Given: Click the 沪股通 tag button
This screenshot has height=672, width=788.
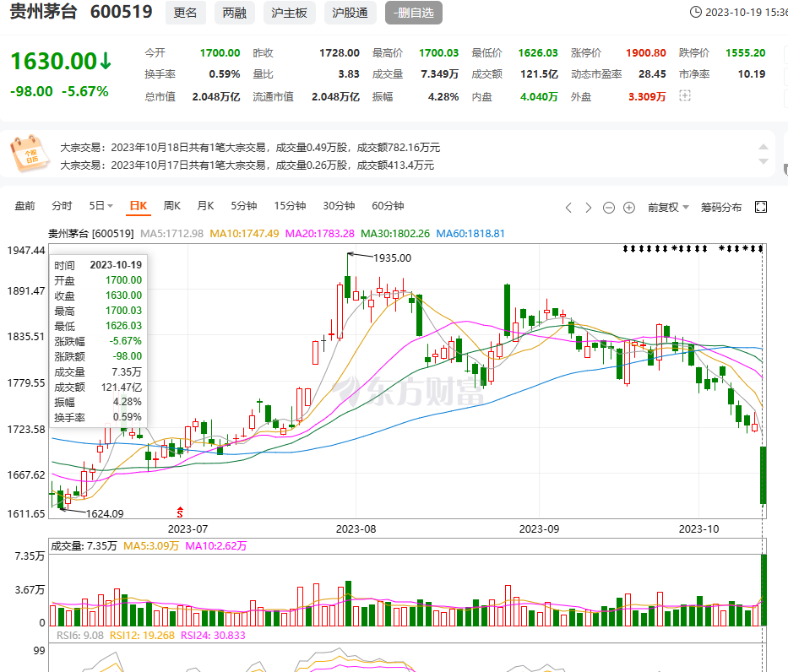Looking at the screenshot, I should (350, 13).
